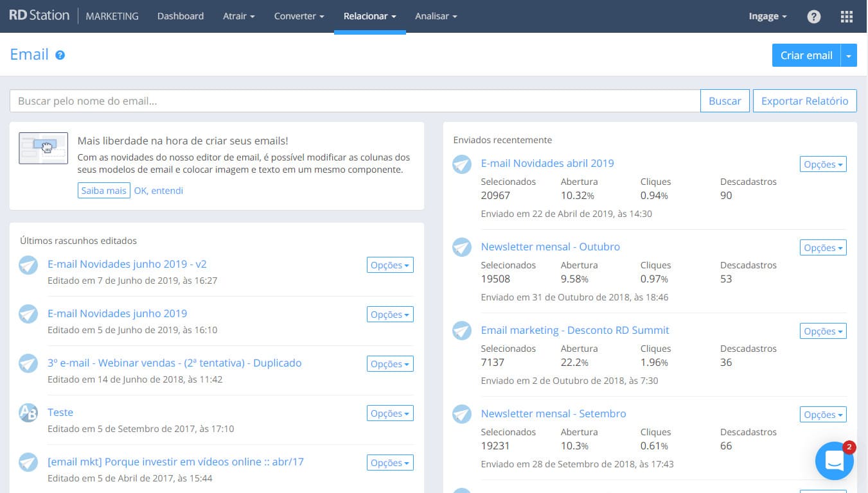
Task: Click paper plane icon for E-mail Novidades abril 2019
Action: [x=462, y=164]
